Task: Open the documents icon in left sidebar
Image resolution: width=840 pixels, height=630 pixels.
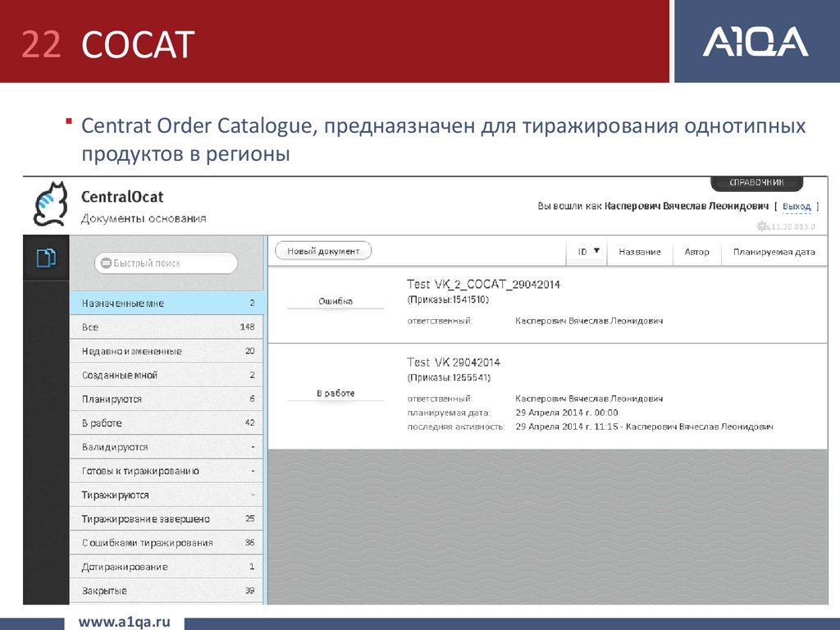Action: click(46, 258)
